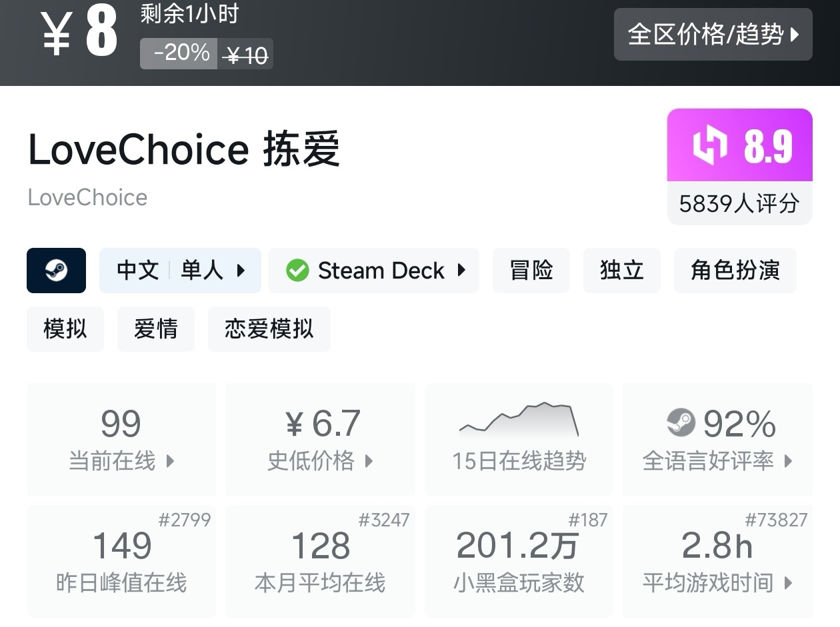Expand the 当前在线 current players arrow
The width and height of the screenshot is (840, 627).
(171, 461)
